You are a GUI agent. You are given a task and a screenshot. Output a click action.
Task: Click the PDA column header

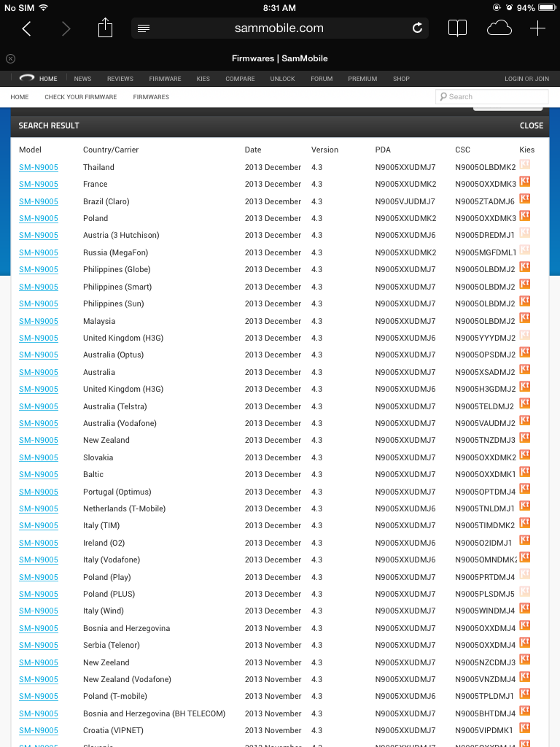[x=383, y=150]
